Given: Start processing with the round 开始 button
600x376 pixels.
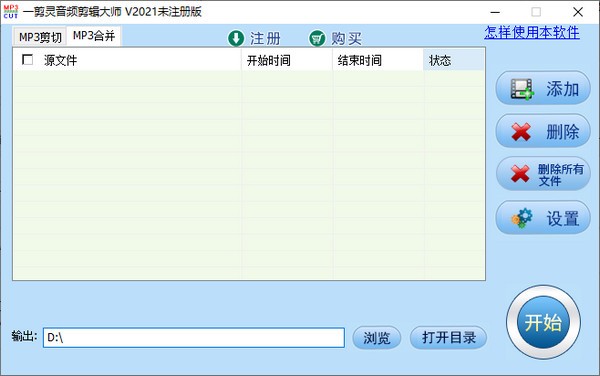Looking at the screenshot, I should pyautogui.click(x=543, y=322).
